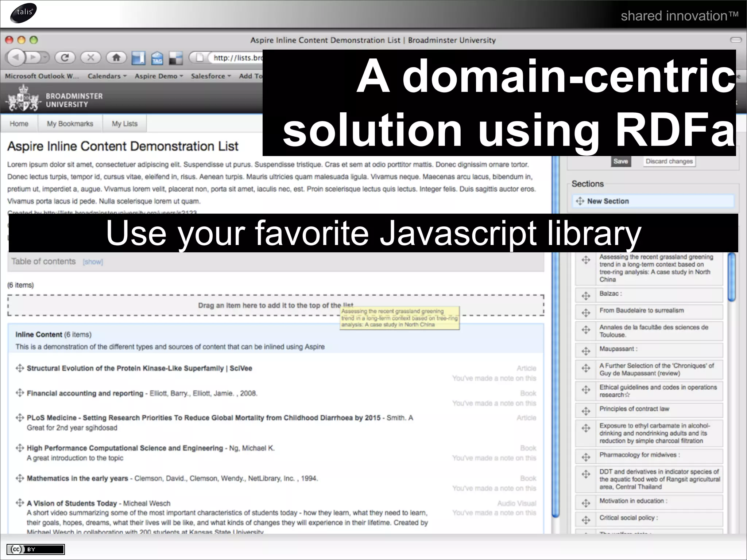Grab handle for PLoS Medicine item
747x560 pixels.
point(20,417)
